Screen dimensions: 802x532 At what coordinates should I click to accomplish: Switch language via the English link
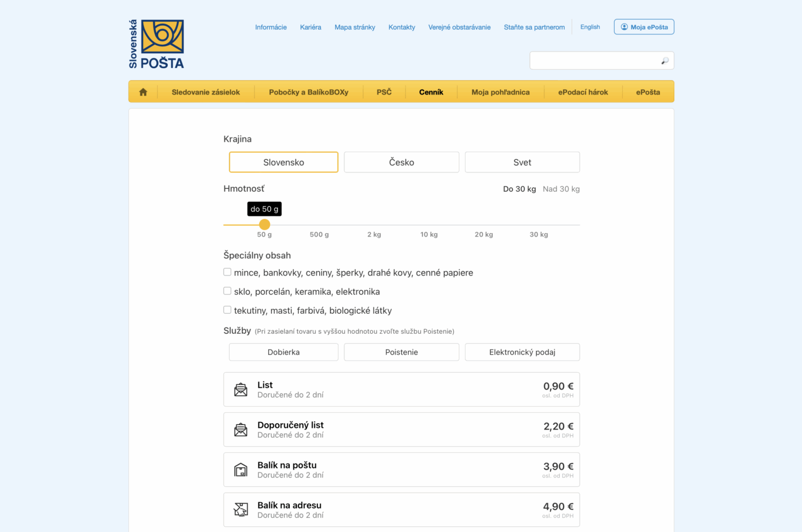pos(589,27)
